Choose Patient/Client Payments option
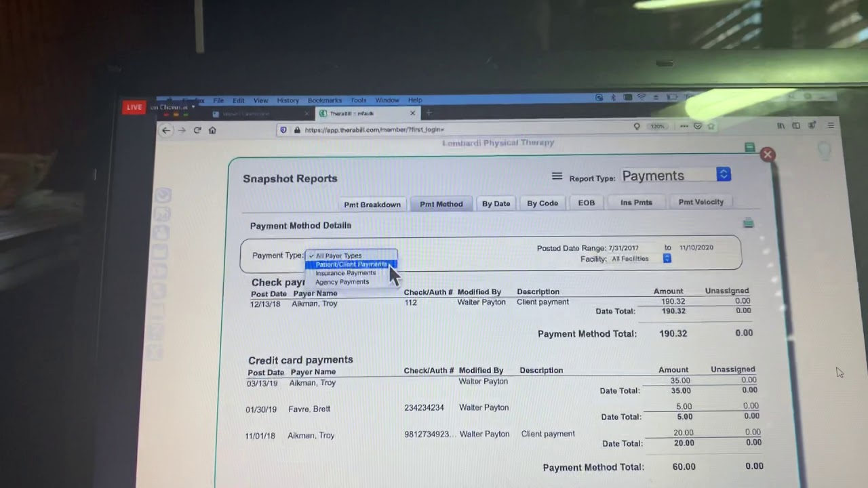The width and height of the screenshot is (868, 488). pyautogui.click(x=351, y=264)
